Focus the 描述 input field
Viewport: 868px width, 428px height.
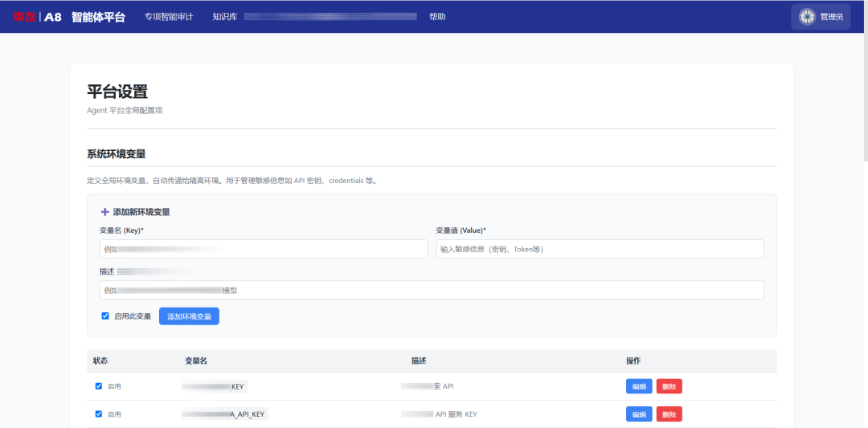pos(432,290)
